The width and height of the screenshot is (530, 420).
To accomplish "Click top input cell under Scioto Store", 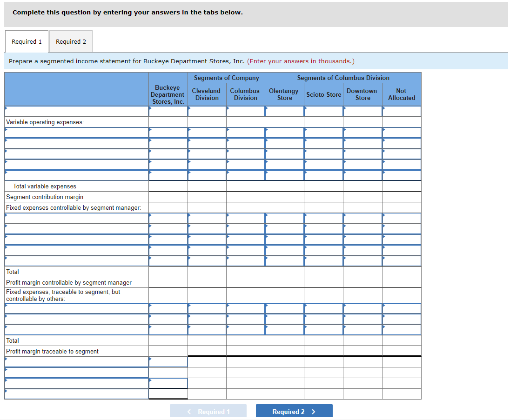I will point(324,111).
